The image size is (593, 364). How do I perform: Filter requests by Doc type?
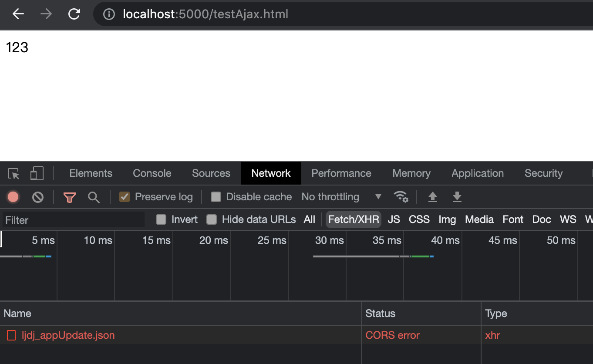point(542,219)
